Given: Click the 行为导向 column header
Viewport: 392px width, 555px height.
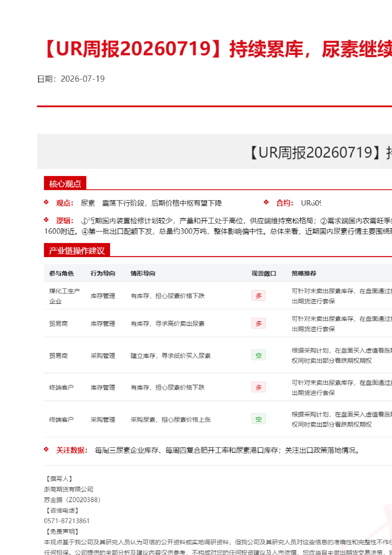Looking at the screenshot, I should click(103, 273).
